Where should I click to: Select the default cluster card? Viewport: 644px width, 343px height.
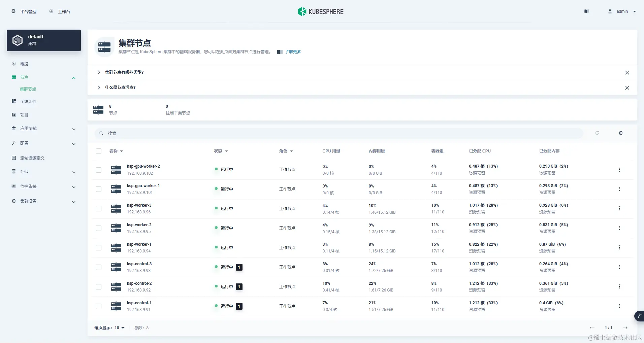(x=44, y=40)
